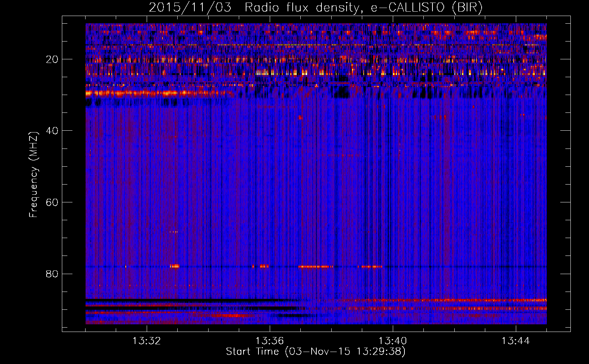Viewport: 589px width, 364px height.
Task: Click the plot title '2015/11/03 Radio flux density'
Action: coord(316,7)
